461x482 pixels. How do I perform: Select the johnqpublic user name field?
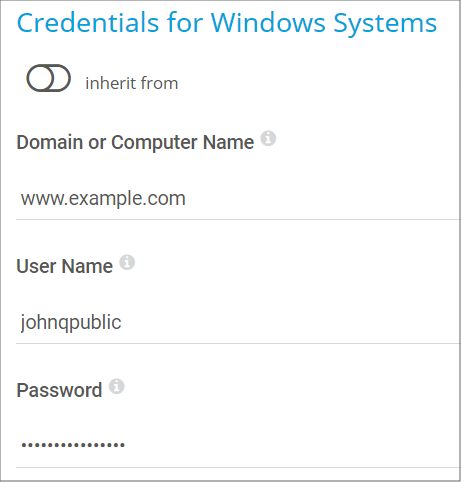pos(238,322)
